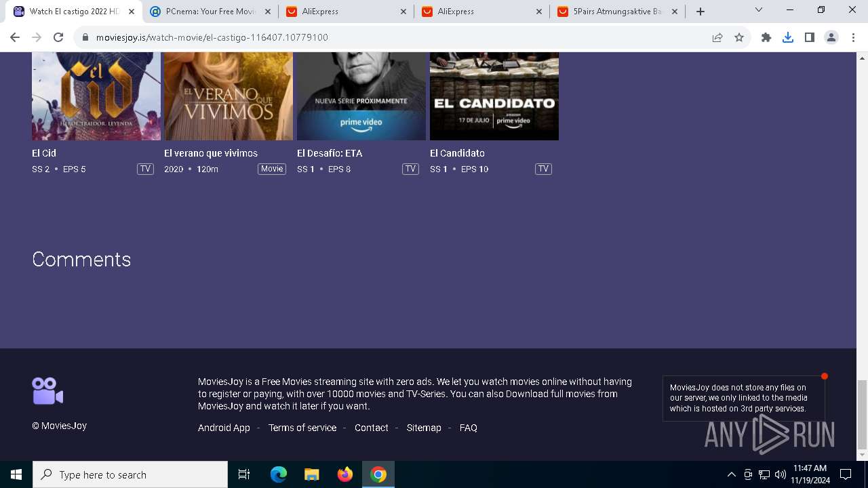Go forward to the next page
The height and width of the screenshot is (488, 868).
pyautogui.click(x=37, y=37)
